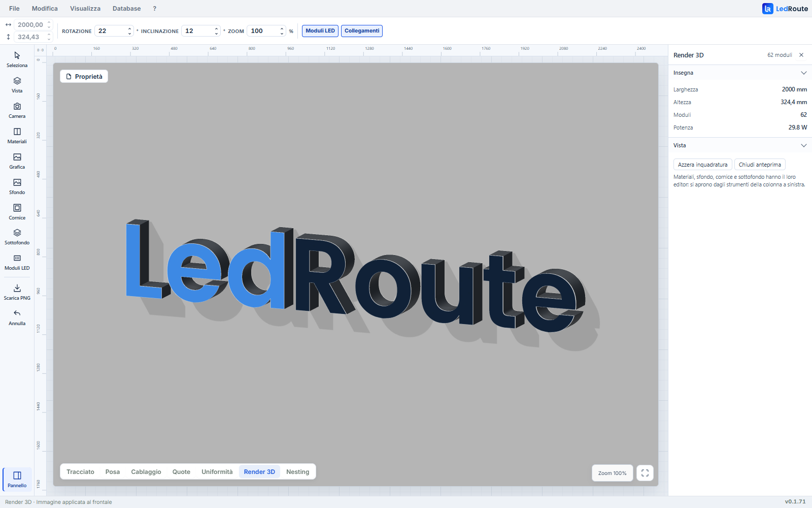
Task: Increase the Rotazione value
Action: tap(129, 28)
